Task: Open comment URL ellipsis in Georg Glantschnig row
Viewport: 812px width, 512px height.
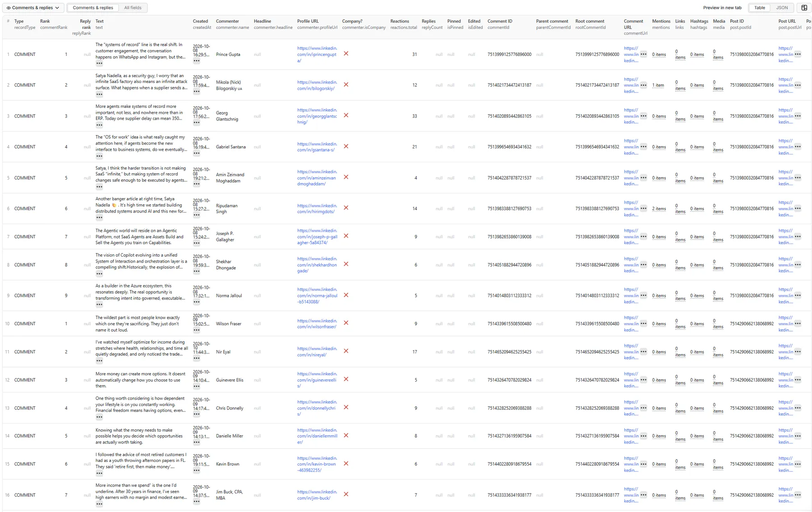Action: click(643, 116)
